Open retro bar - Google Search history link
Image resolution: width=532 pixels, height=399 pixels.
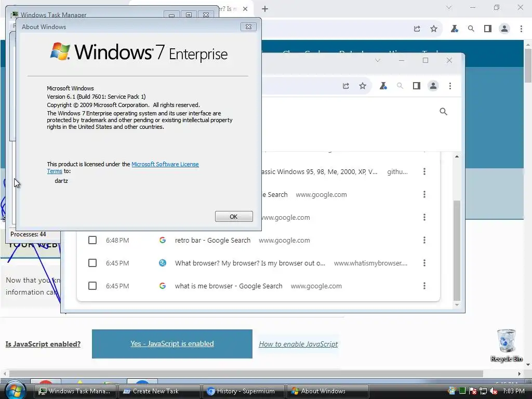212,240
